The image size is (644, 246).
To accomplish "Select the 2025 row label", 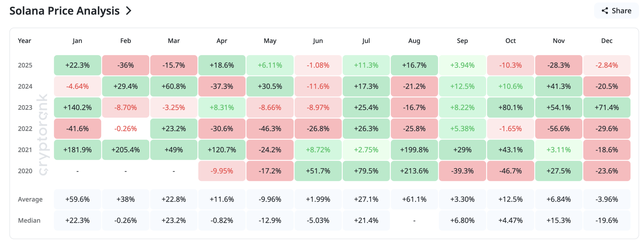I will click(25, 65).
